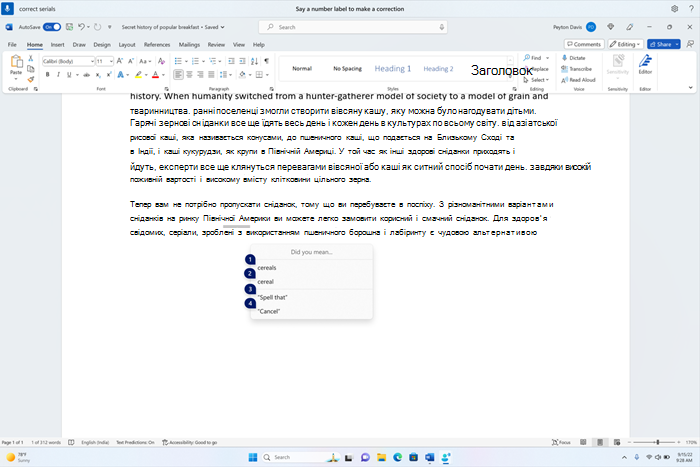Screen dimensions: 700x467
Task: Open the Editing mode dropdown
Action: pos(625,44)
